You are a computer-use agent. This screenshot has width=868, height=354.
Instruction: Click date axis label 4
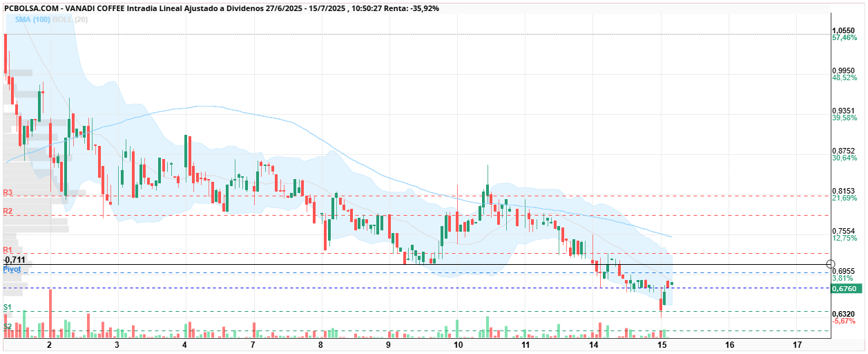pos(185,344)
